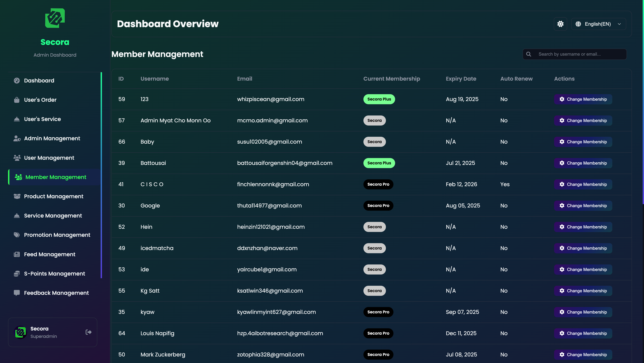Change membership for user 123
Image resolution: width=644 pixels, height=363 pixels.
point(583,99)
